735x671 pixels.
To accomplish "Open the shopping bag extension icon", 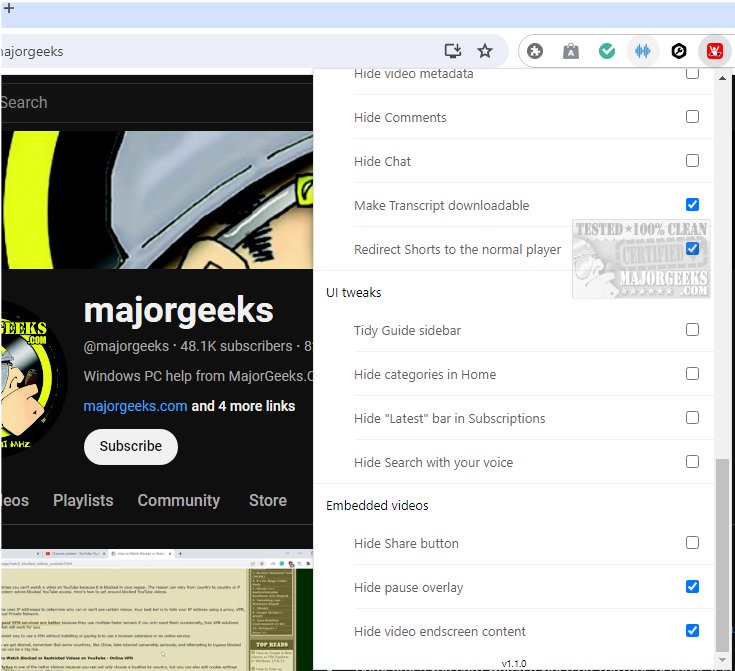I will tap(571, 51).
